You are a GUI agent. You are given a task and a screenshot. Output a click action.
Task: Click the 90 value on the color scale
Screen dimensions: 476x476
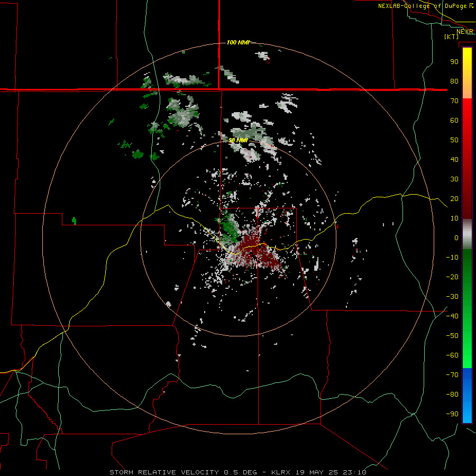454,62
